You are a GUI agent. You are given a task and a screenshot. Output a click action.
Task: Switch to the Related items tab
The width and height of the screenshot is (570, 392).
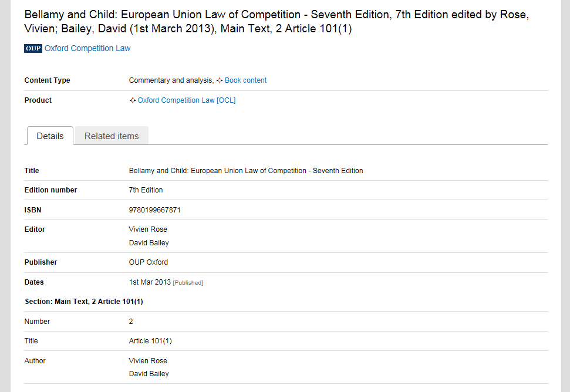[x=112, y=136]
